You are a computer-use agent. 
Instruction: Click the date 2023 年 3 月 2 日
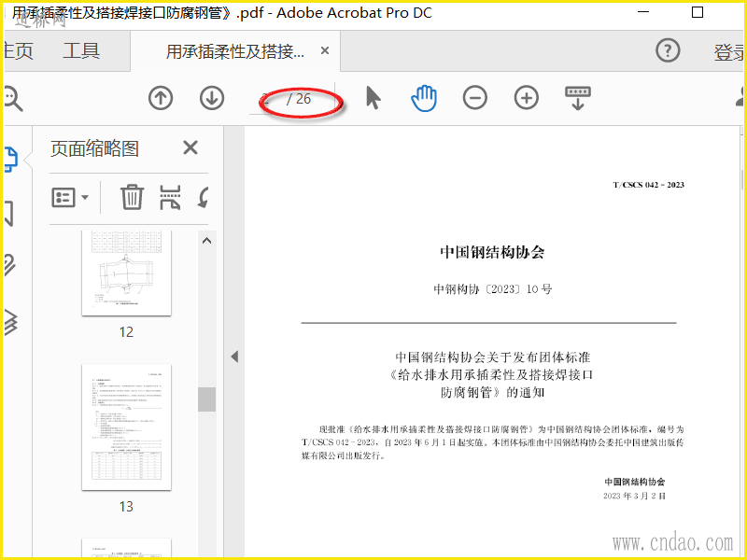pyautogui.click(x=634, y=496)
